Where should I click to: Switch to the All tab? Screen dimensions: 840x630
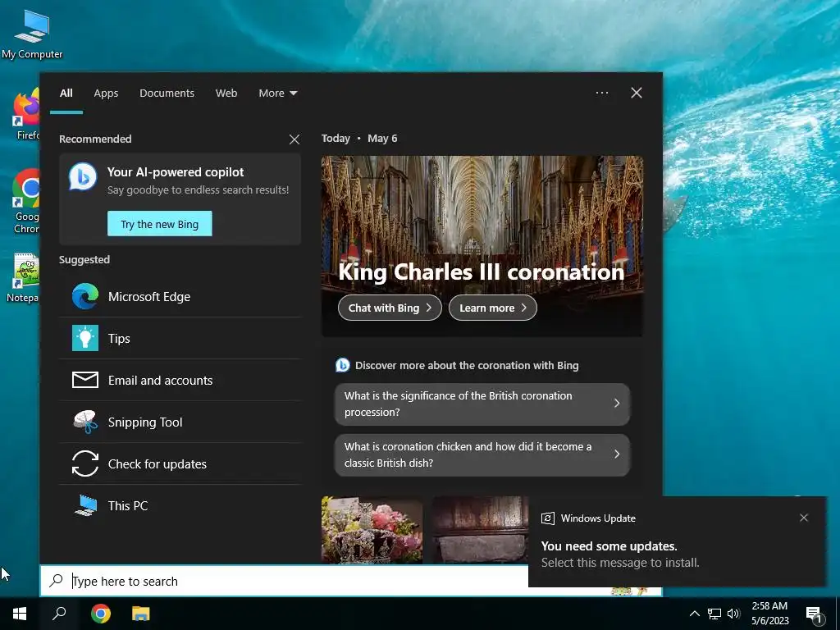pos(66,94)
